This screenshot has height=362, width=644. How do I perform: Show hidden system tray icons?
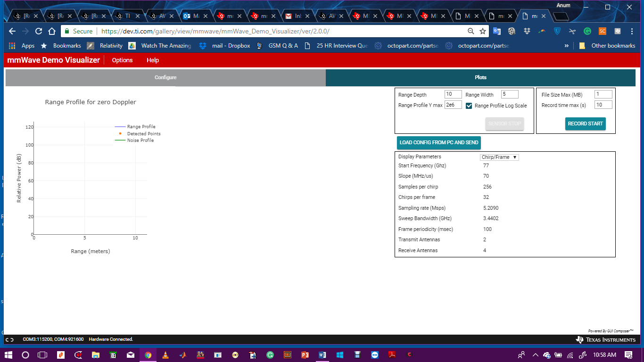[536, 354]
